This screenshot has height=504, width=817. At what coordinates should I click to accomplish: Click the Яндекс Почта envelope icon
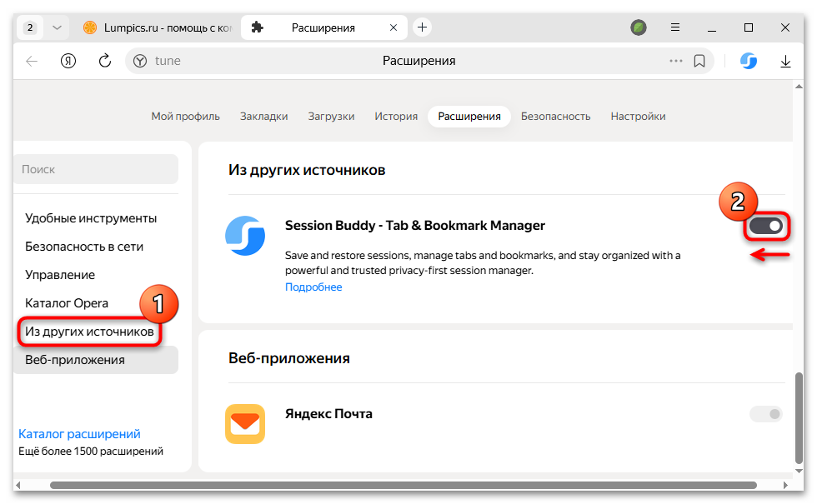245,424
